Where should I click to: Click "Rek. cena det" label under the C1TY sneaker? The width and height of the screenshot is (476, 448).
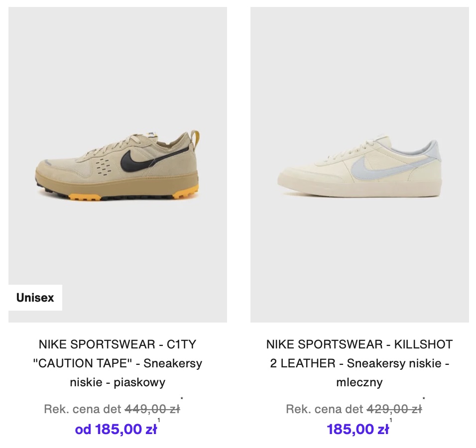(x=83, y=409)
